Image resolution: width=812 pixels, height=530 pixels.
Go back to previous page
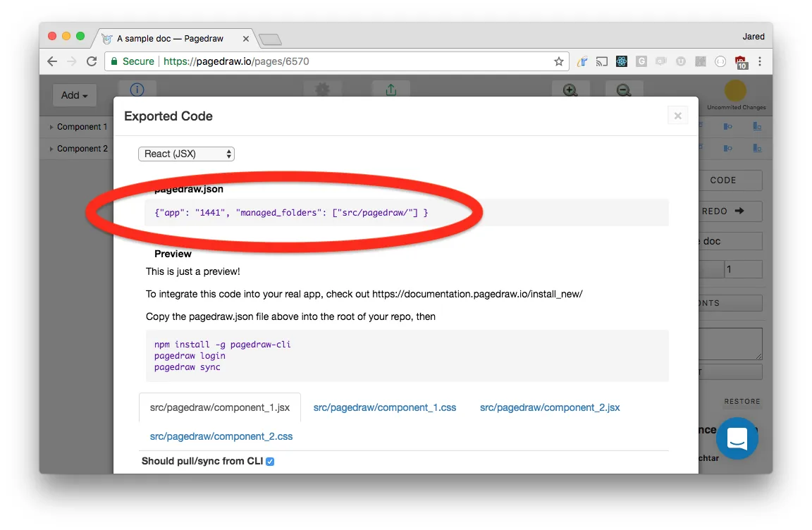[51, 61]
